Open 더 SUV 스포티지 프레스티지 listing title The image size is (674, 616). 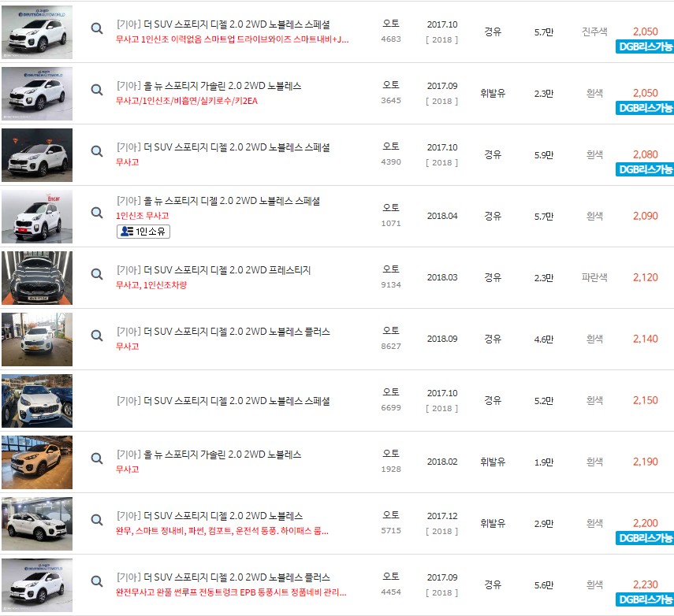[x=214, y=271]
